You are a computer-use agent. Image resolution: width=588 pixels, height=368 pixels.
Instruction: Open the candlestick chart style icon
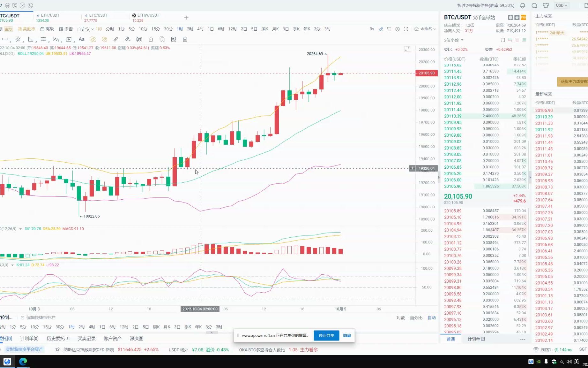coord(139,39)
